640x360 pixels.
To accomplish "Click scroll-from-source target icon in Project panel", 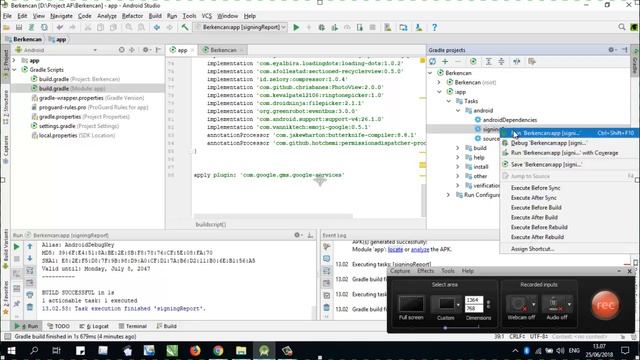I will pyautogui.click(x=121, y=50).
